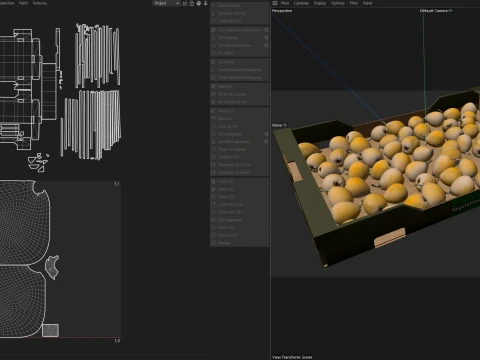
Task: Apply Mirror U to the UVs
Action: pos(240,111)
